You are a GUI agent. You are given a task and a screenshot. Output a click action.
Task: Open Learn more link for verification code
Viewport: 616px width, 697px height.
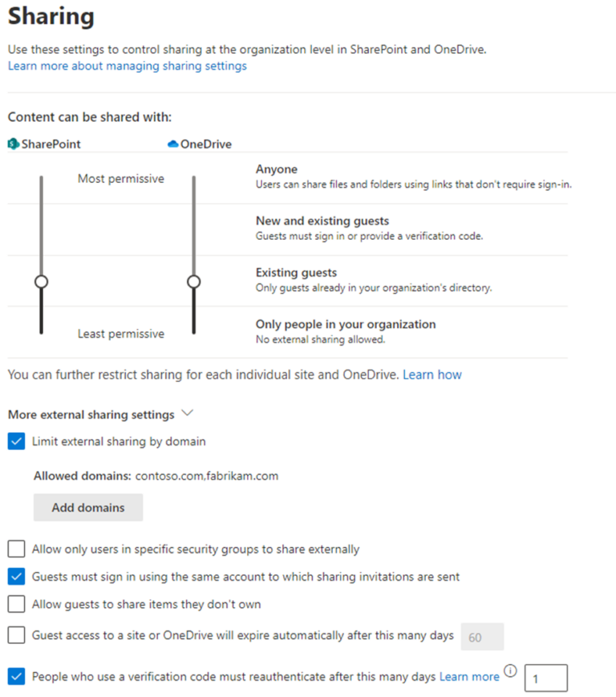(x=469, y=677)
